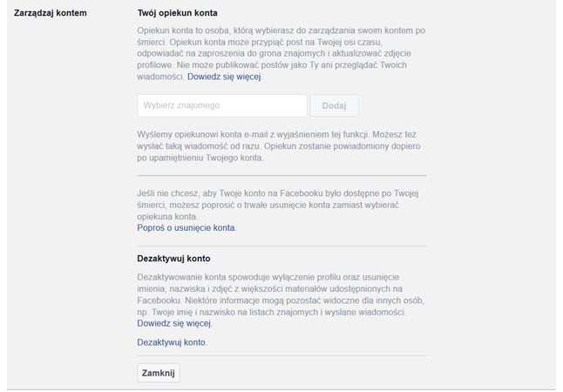Click the divider line above the Zamknij button
Image resolution: width=563 pixels, height=392 pixels.
(x=281, y=355)
